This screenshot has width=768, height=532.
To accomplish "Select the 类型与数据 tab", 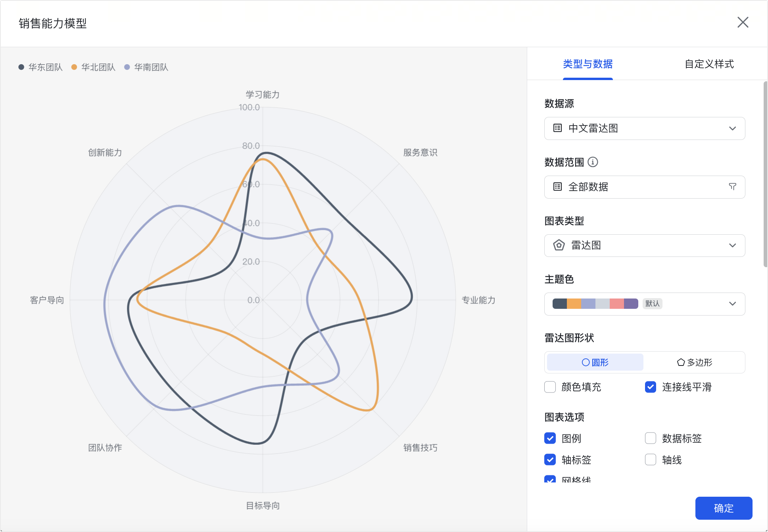I will 588,64.
